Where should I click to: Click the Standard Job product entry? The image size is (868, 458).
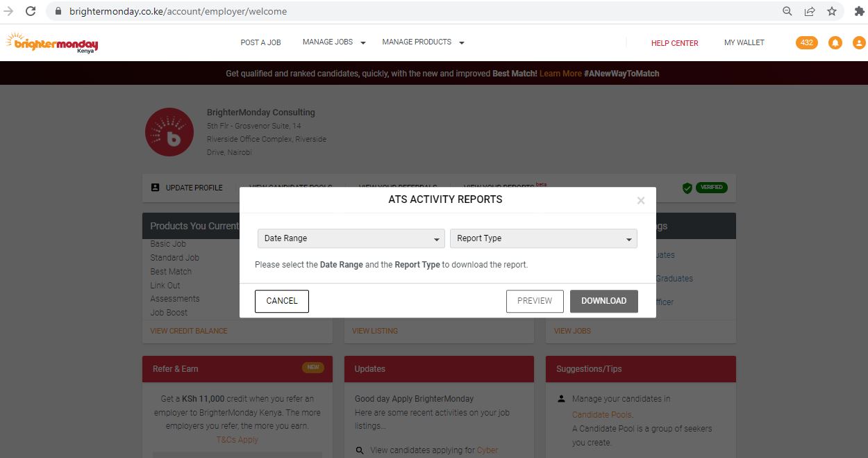point(175,258)
